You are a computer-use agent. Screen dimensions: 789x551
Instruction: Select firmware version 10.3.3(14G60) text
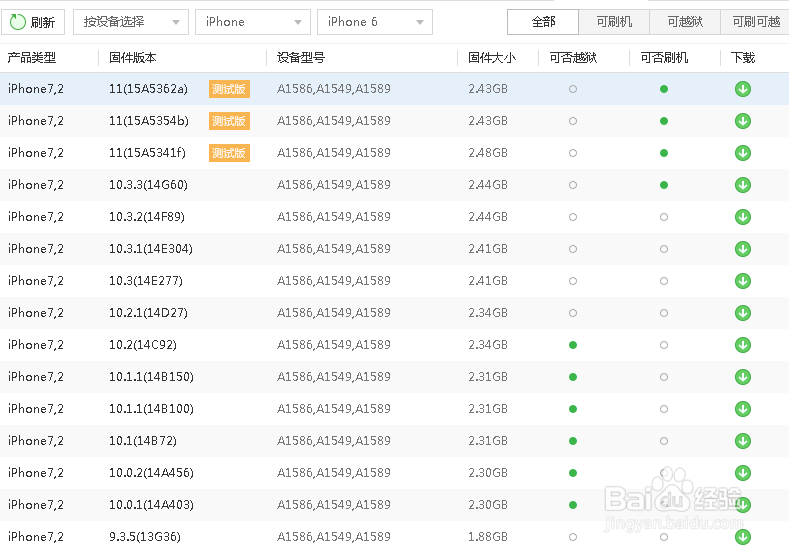tap(148, 185)
